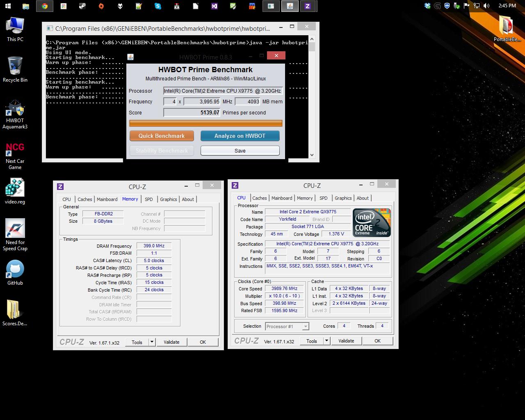Open Mainboard tab in right CPU-Z window
The width and height of the screenshot is (525, 420).
pyautogui.click(x=282, y=198)
